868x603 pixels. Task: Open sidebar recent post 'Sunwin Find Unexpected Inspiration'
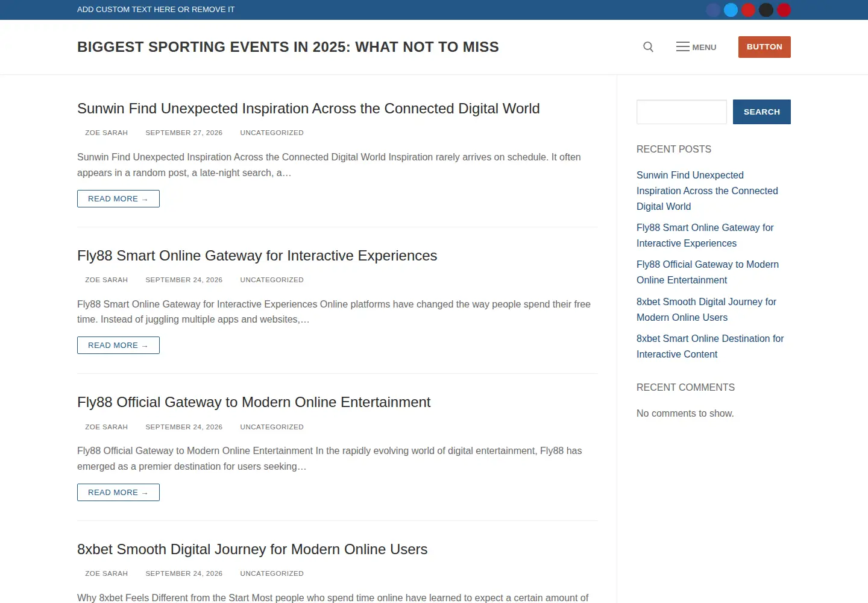tap(707, 191)
